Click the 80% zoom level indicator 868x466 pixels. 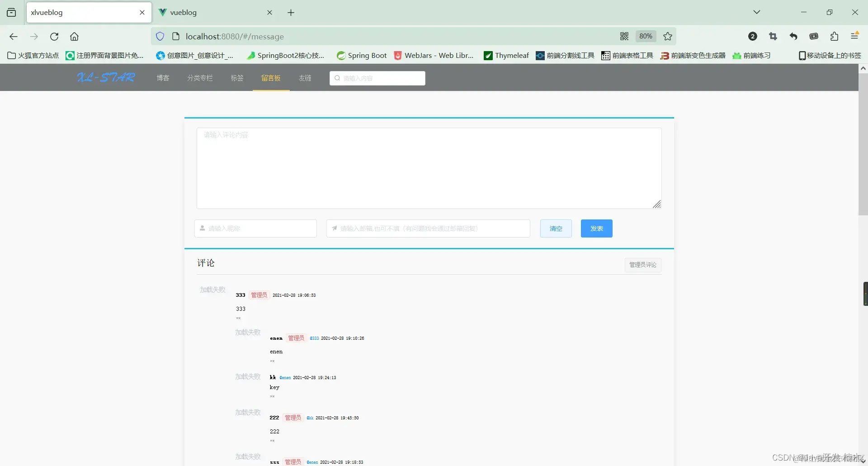646,36
